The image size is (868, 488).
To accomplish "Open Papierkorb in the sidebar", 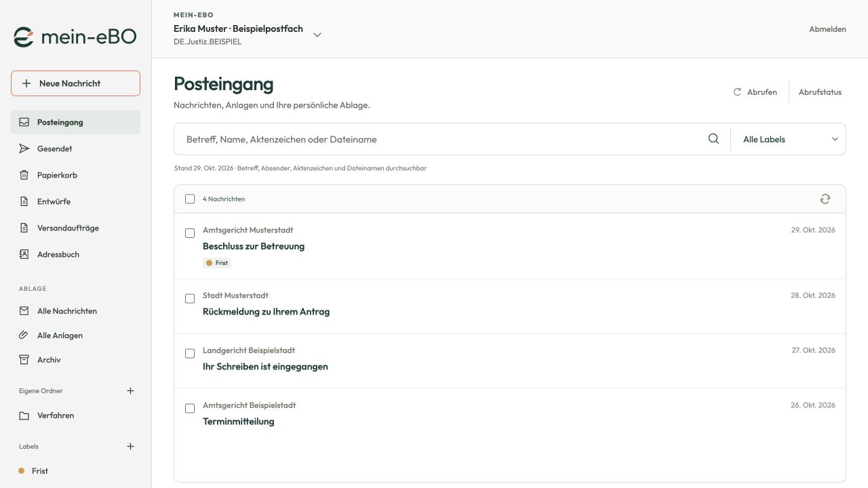I will [75, 175].
